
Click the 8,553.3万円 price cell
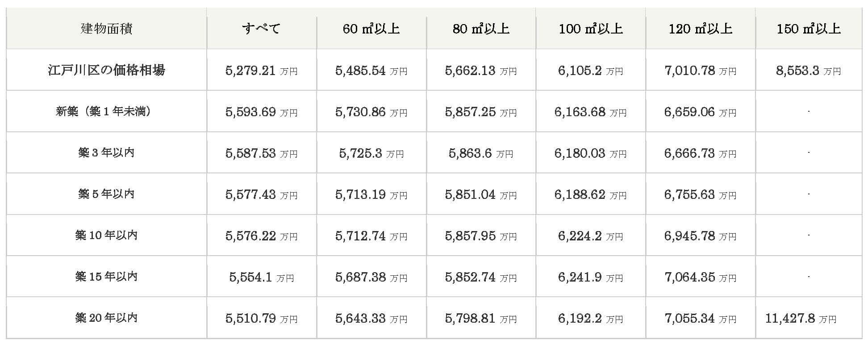click(x=809, y=70)
